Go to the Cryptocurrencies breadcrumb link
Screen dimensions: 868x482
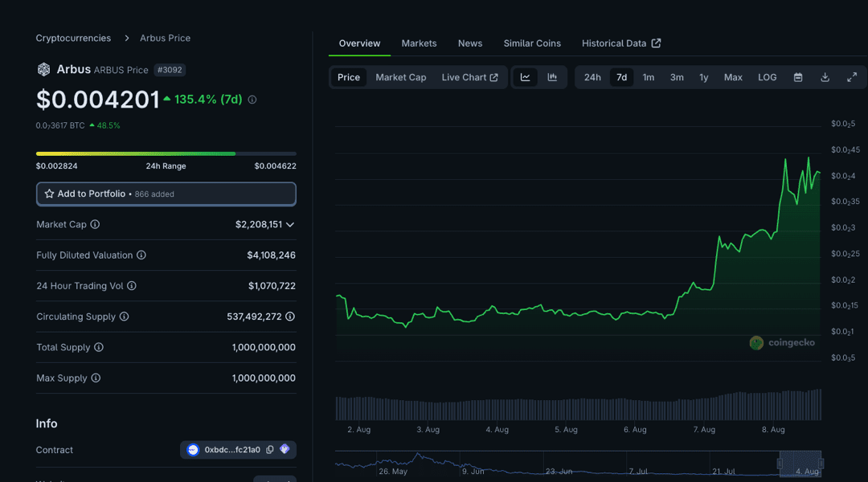point(73,38)
